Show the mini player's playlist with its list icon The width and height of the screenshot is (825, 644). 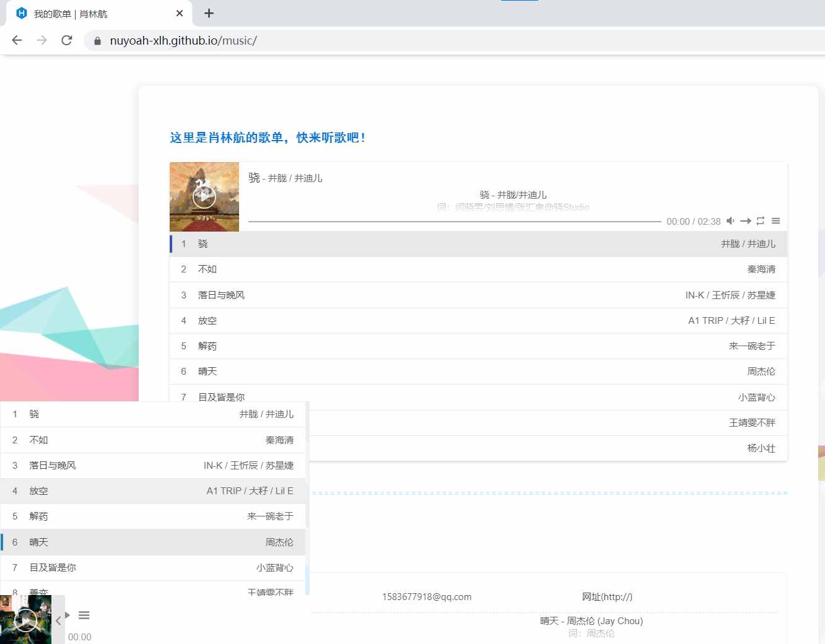[x=84, y=615]
